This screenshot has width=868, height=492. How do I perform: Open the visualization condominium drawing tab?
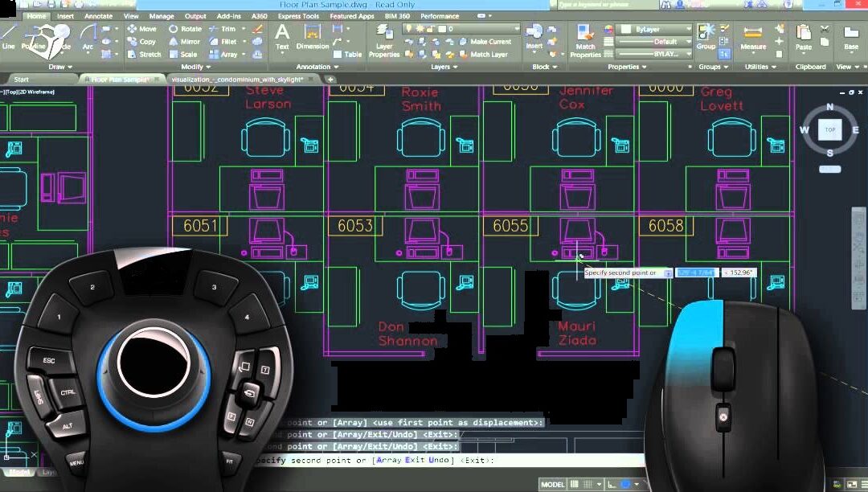click(x=237, y=80)
